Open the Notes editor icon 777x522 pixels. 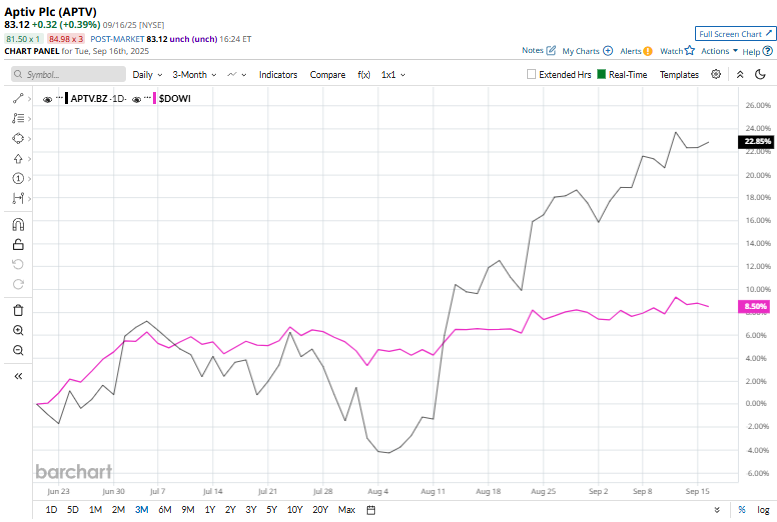coord(551,51)
